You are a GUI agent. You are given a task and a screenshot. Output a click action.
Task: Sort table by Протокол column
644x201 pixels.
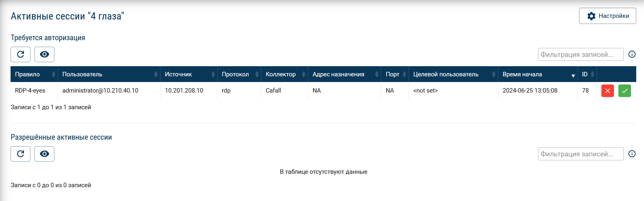point(239,74)
